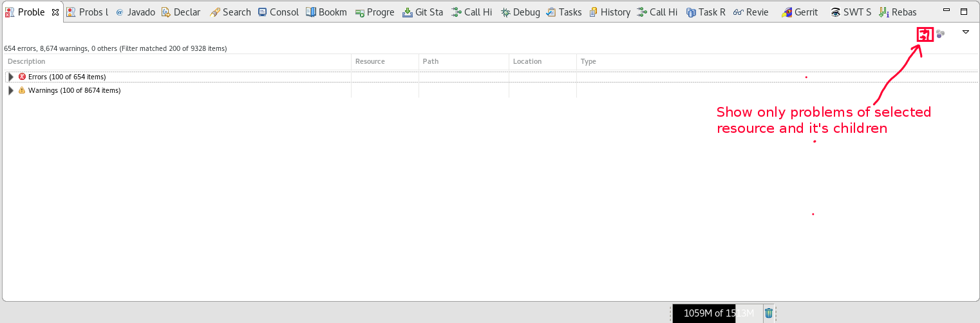Open the Progress view tab

(375, 12)
